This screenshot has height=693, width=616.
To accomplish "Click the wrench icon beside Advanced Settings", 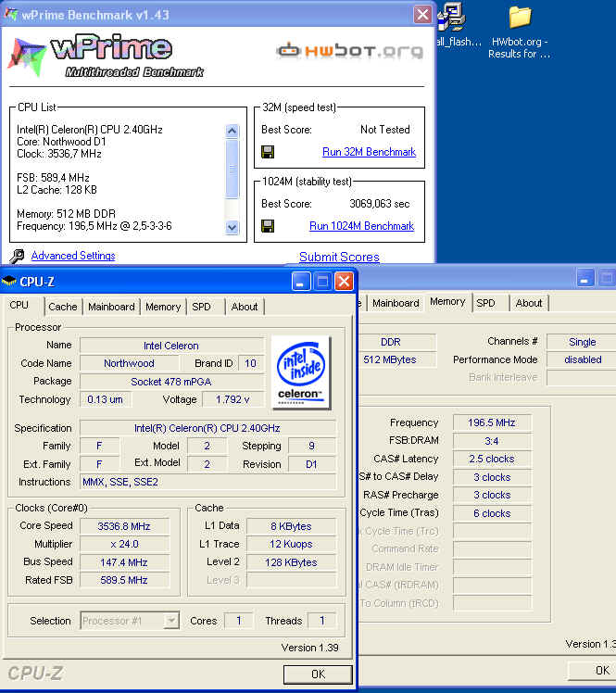I will pyautogui.click(x=17, y=256).
